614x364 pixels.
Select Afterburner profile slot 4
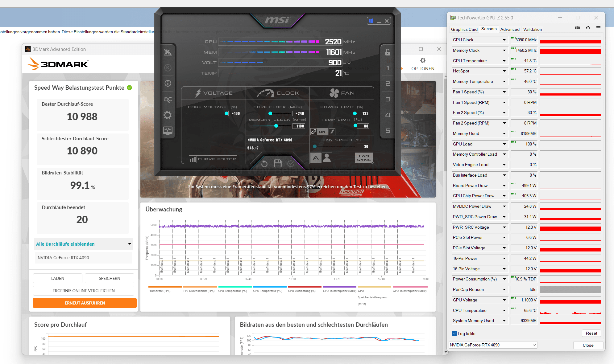[388, 115]
